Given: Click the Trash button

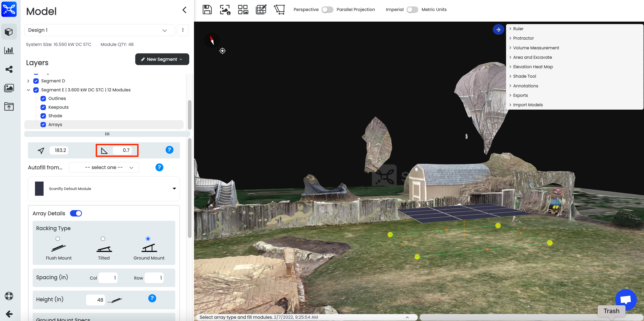Looking at the screenshot, I should click(x=612, y=311).
